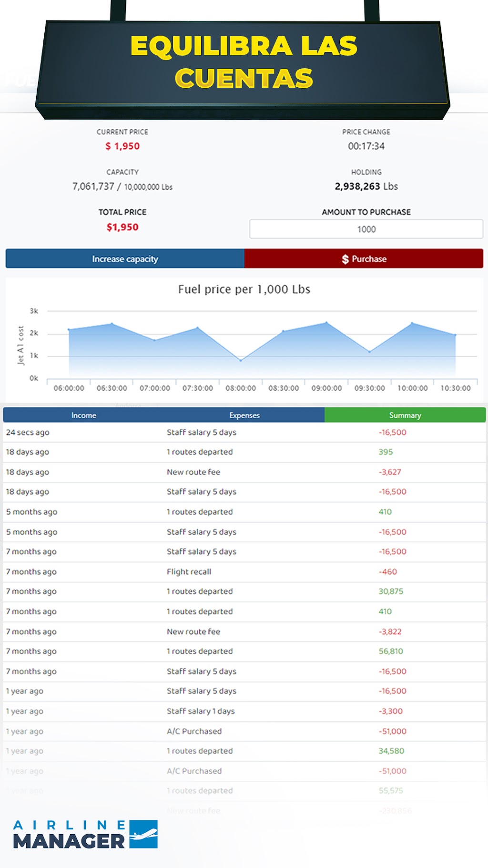Click the 08:00:00 lowest price point on chart

point(241,360)
